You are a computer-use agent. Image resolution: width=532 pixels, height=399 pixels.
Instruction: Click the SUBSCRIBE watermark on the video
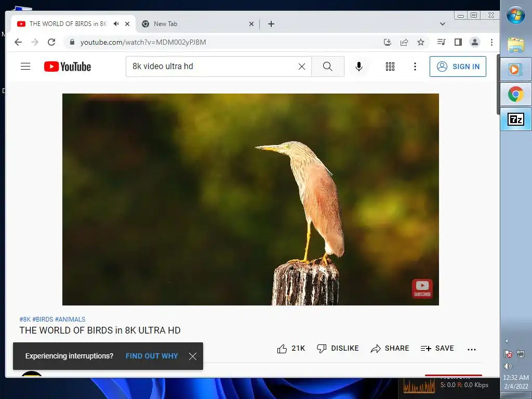422,289
